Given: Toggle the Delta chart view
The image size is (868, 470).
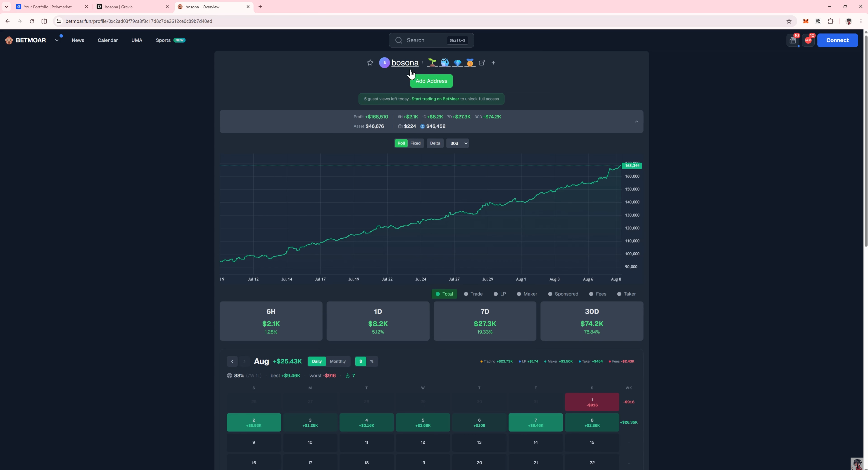Looking at the screenshot, I should click(x=435, y=143).
